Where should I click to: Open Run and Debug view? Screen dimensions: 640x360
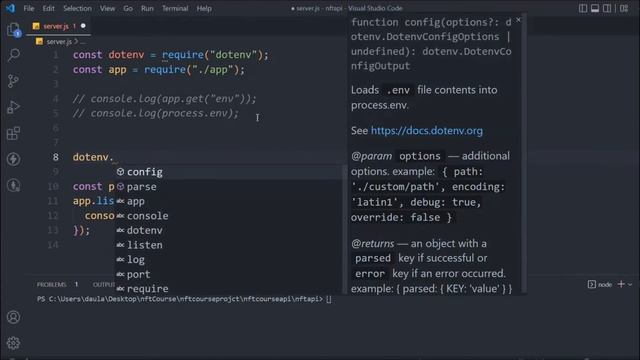tap(13, 107)
